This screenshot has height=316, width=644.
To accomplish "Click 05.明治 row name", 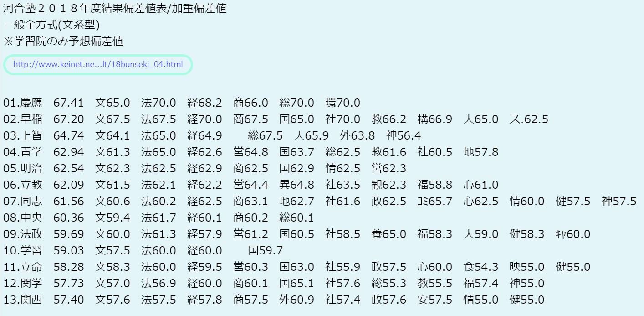I will (x=22, y=169).
